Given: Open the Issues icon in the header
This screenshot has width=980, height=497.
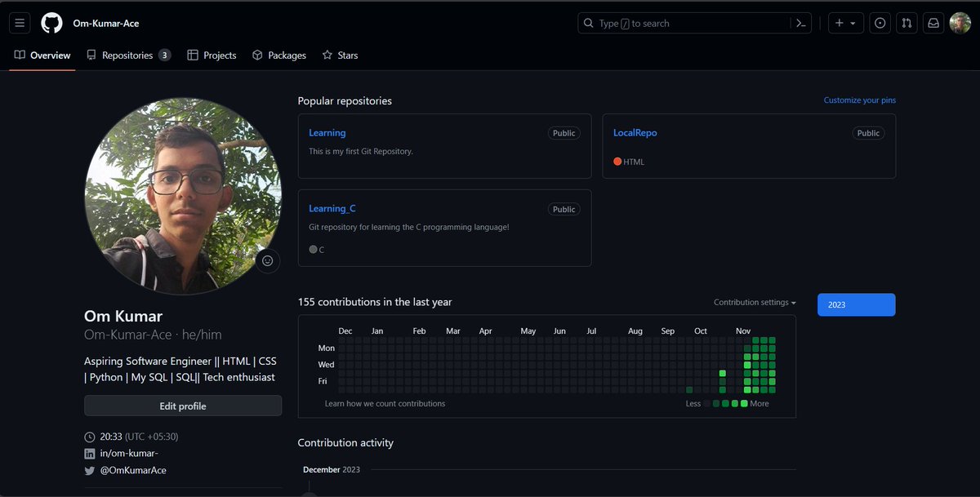Looking at the screenshot, I should click(x=880, y=22).
